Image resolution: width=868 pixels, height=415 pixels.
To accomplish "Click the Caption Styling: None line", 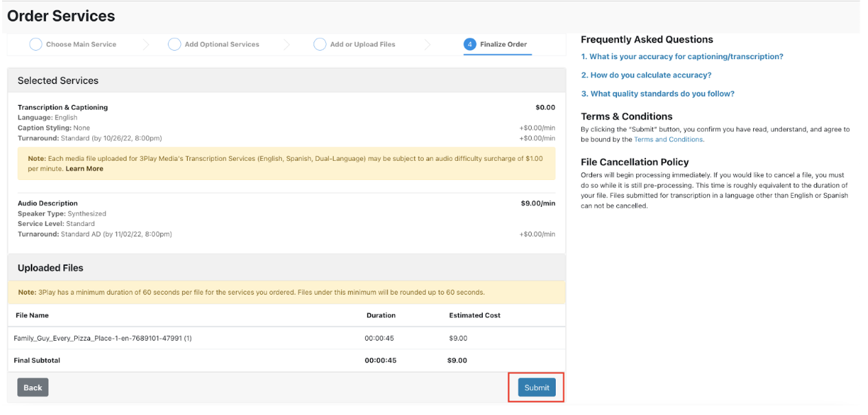I will coord(54,128).
